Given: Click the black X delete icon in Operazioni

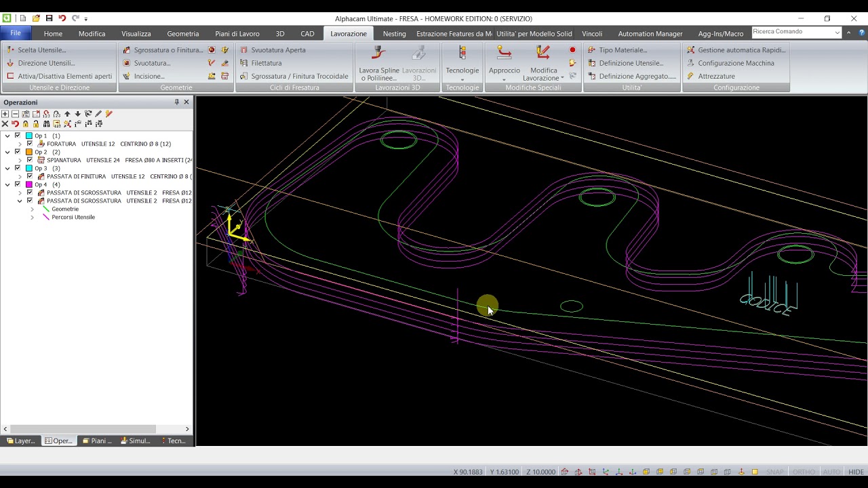Looking at the screenshot, I should tap(5, 124).
